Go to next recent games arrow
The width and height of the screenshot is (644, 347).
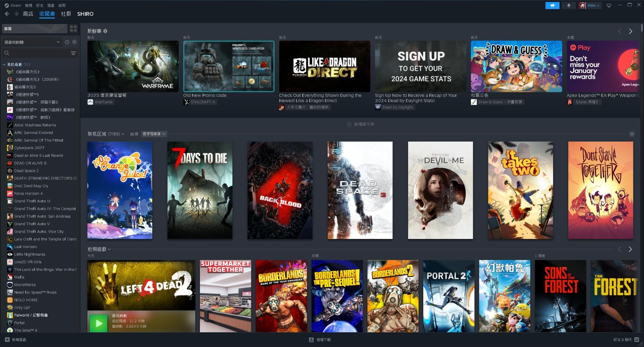click(x=630, y=249)
